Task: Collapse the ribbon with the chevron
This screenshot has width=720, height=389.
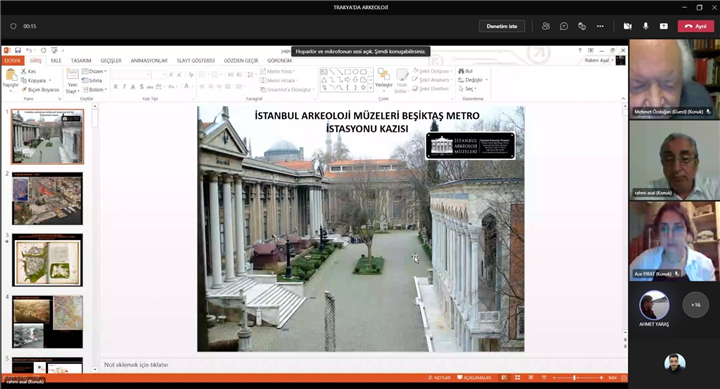Action: [623, 98]
